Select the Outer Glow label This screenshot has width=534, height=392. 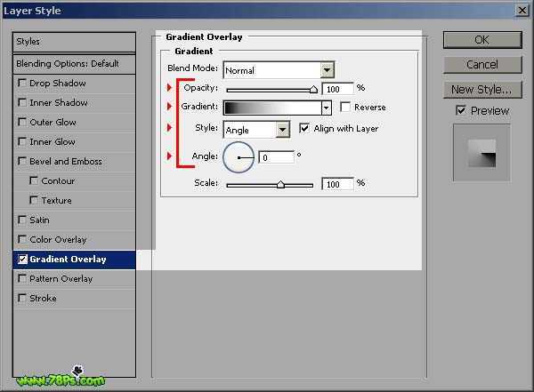53,122
